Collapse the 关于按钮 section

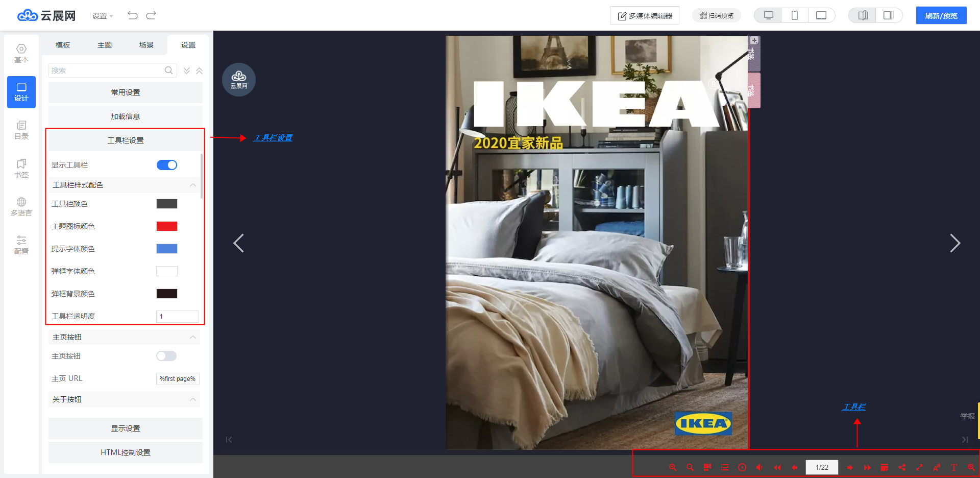coord(193,399)
